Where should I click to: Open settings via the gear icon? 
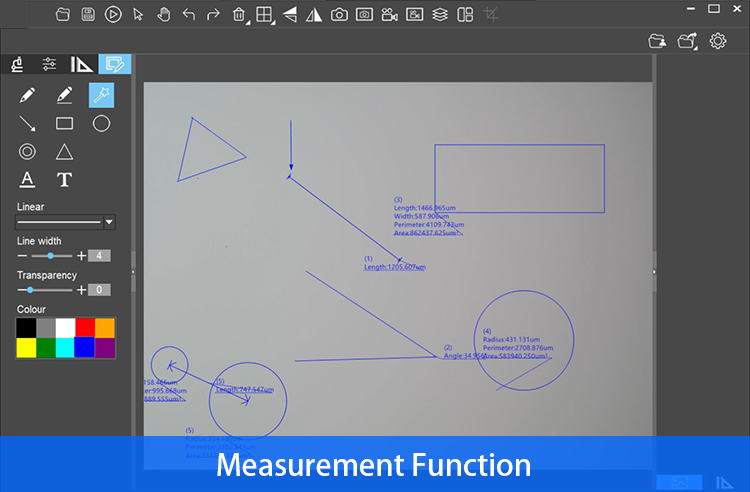pyautogui.click(x=717, y=41)
